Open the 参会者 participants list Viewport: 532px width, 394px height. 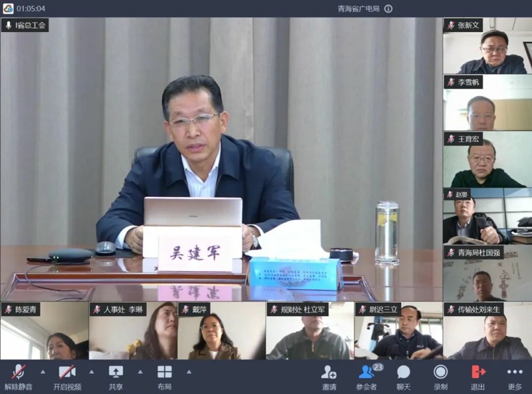(x=366, y=377)
